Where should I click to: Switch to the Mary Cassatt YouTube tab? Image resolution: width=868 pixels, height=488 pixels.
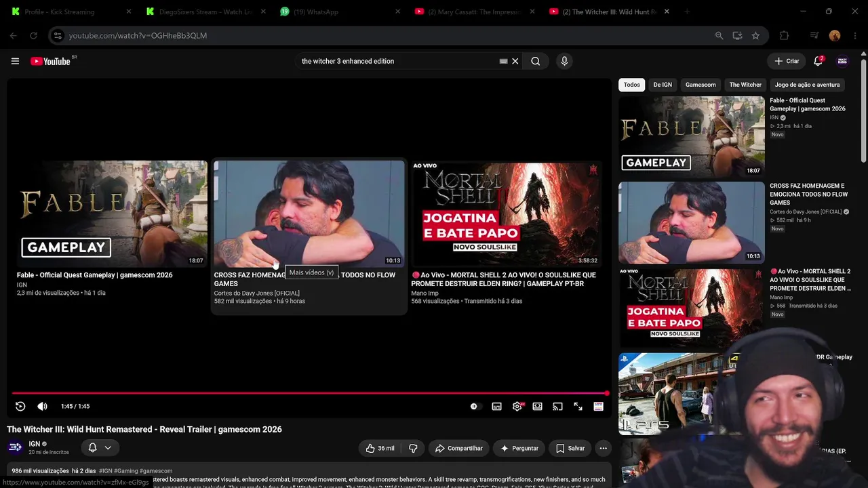475,12
